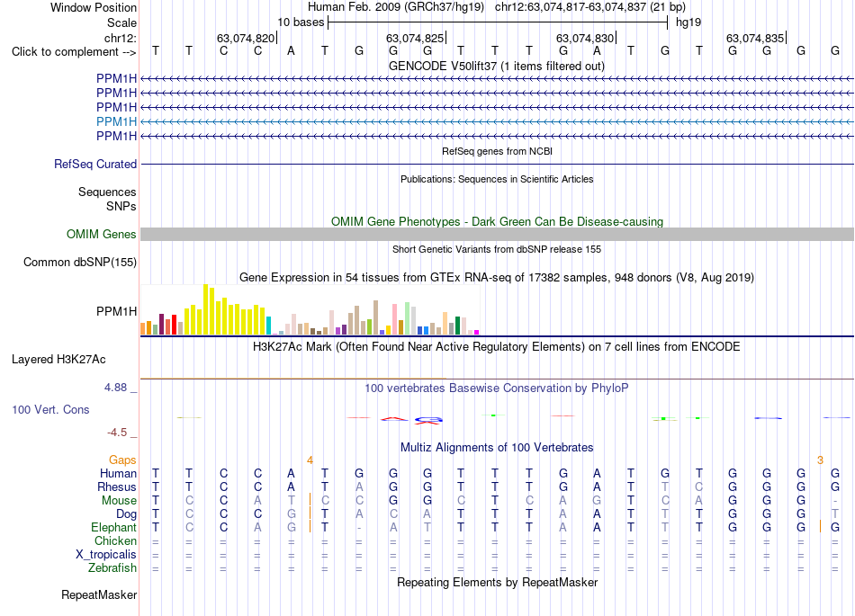This screenshot has height=616, width=855.
Task: Click 'Publications: Sequences in Scientific Articles' title
Action: (x=497, y=179)
